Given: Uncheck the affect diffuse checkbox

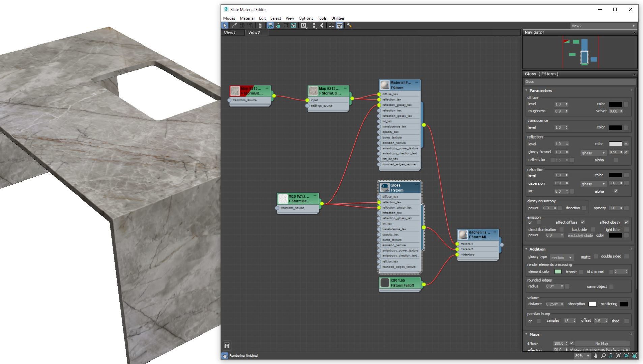Looking at the screenshot, I should point(582,222).
